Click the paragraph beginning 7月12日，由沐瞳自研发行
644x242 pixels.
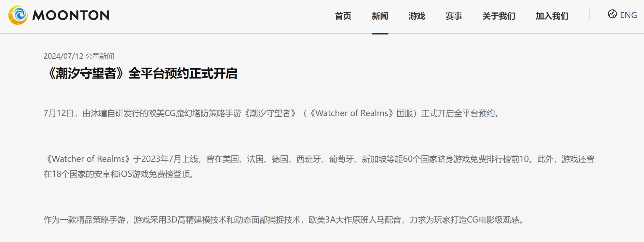pyautogui.click(x=273, y=113)
